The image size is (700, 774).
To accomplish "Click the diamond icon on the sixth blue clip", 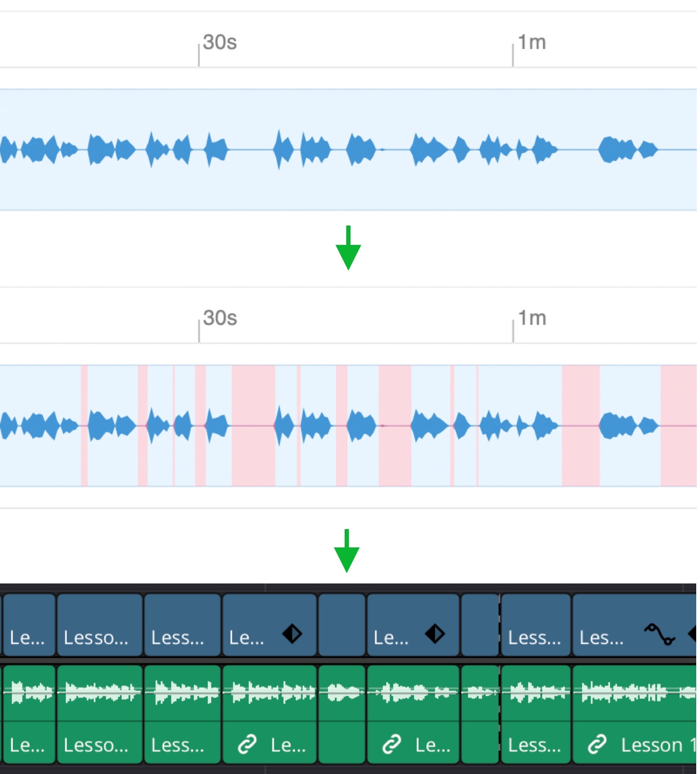I will [435, 634].
